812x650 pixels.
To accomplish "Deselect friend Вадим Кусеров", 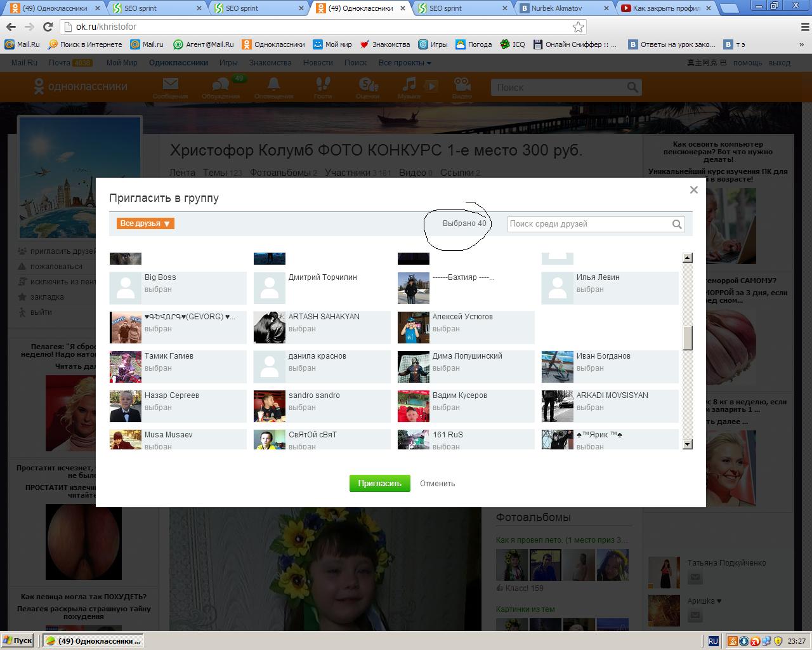I will tap(466, 406).
